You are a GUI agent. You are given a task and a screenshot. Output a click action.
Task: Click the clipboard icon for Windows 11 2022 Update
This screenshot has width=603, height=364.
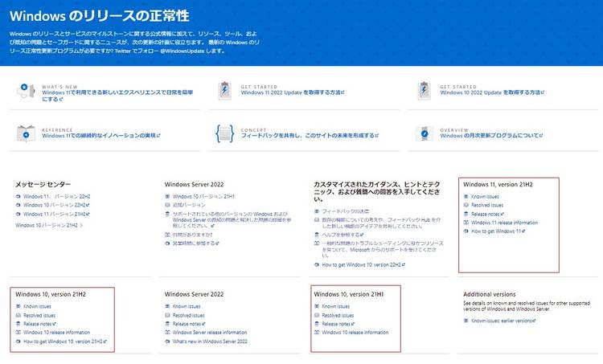224,91
